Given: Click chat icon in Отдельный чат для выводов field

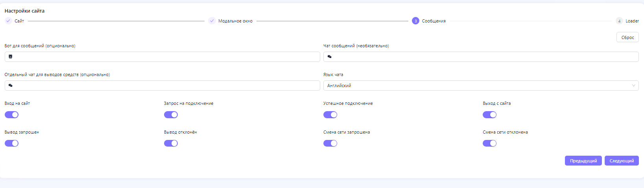Looking at the screenshot, I should [11, 86].
